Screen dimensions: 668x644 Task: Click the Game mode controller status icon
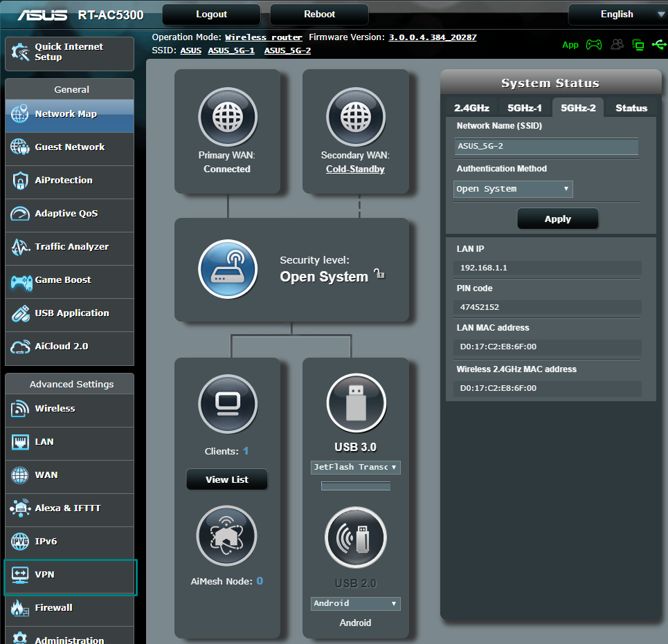pos(594,44)
